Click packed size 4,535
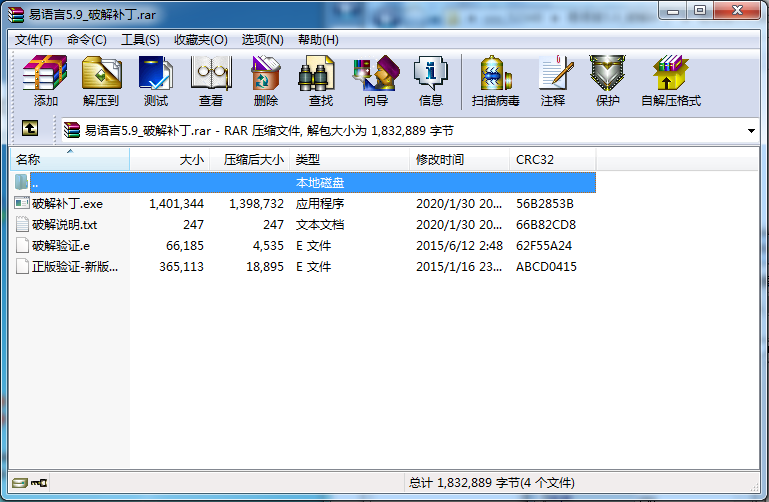 [268, 246]
